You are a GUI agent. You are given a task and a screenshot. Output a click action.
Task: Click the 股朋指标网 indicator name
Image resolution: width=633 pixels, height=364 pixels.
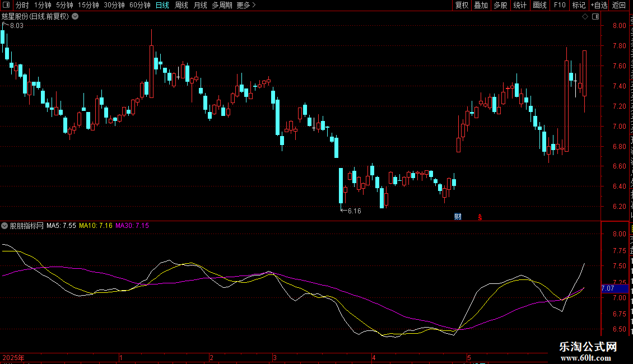27,226
